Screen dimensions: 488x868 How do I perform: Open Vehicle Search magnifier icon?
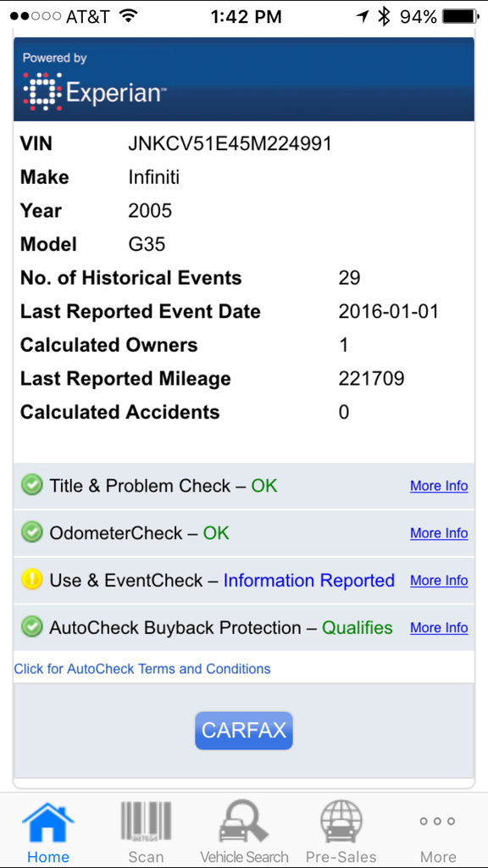pos(244,822)
